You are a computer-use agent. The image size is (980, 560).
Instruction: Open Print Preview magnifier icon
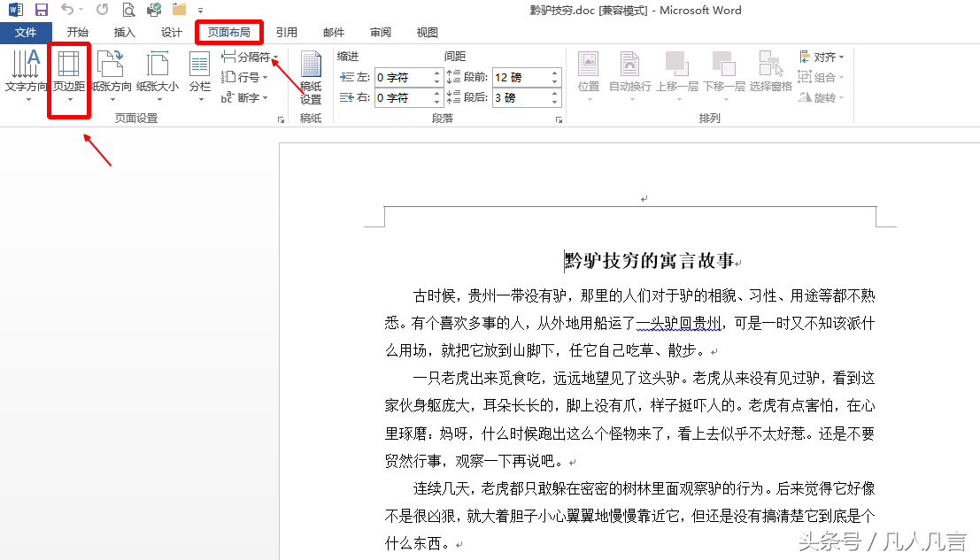[x=128, y=10]
